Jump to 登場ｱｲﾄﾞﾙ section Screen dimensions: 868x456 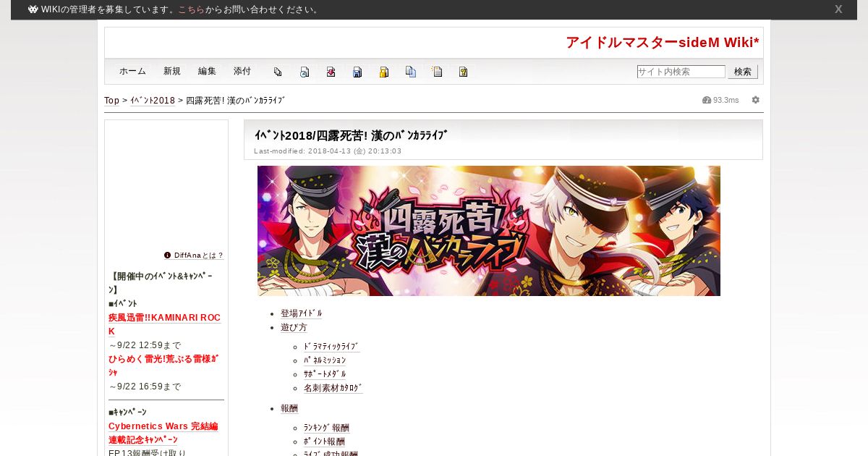point(302,313)
